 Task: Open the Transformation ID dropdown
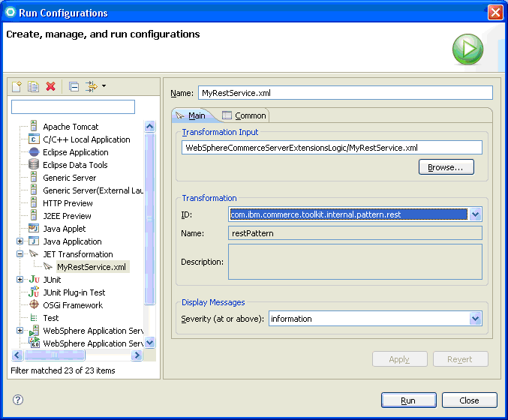pyautogui.click(x=475, y=214)
